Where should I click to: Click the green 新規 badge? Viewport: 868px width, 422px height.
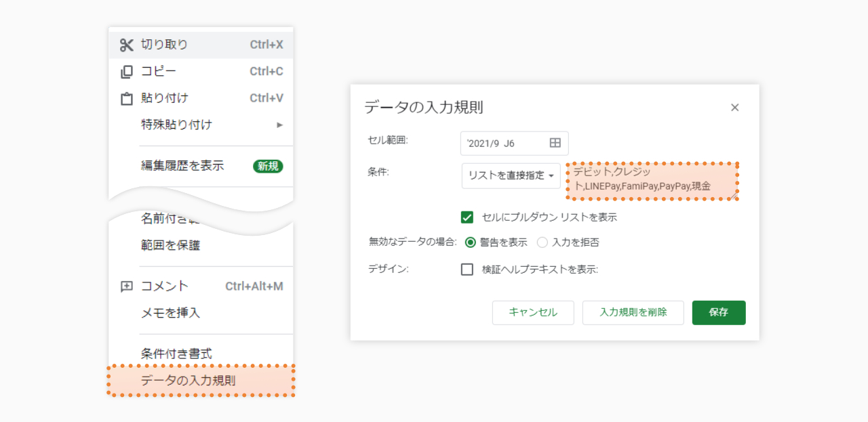tap(268, 166)
